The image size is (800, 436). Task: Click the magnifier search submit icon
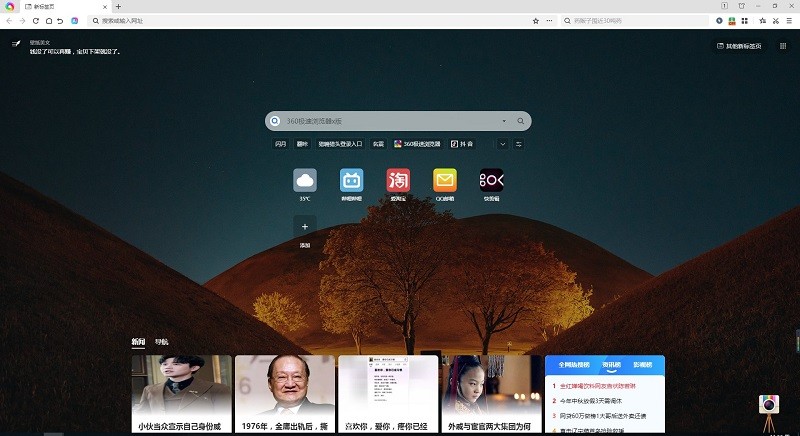[520, 121]
